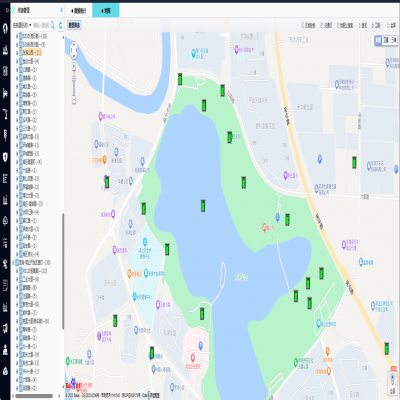This screenshot has height=400, width=400.
Task: Expand the bottommost visible row in device tree
Action: [x=17, y=388]
